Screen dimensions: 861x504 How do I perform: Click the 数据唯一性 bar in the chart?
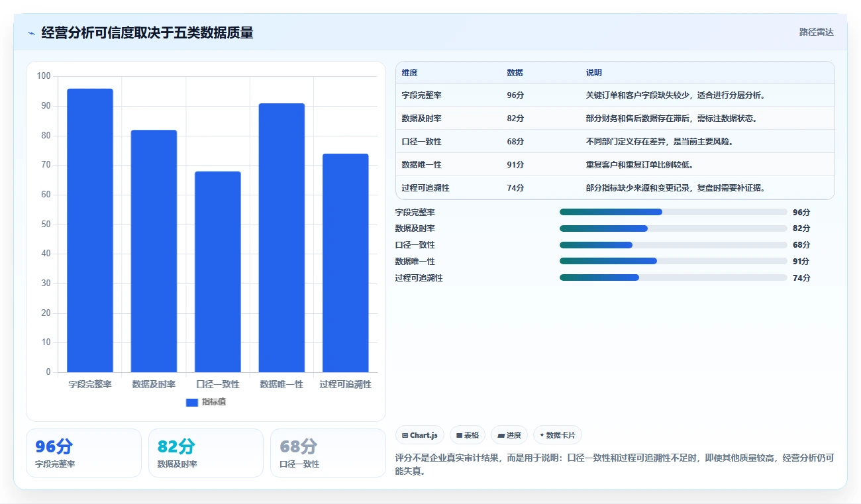[x=281, y=238]
